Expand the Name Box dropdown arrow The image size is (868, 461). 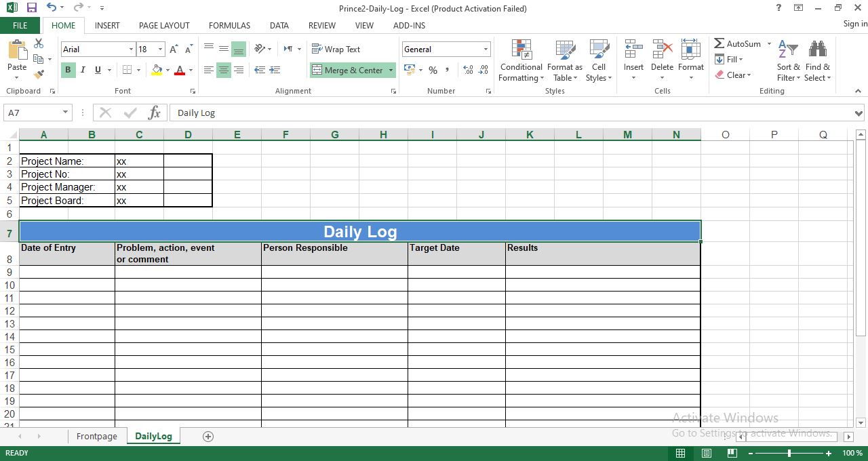(x=65, y=113)
